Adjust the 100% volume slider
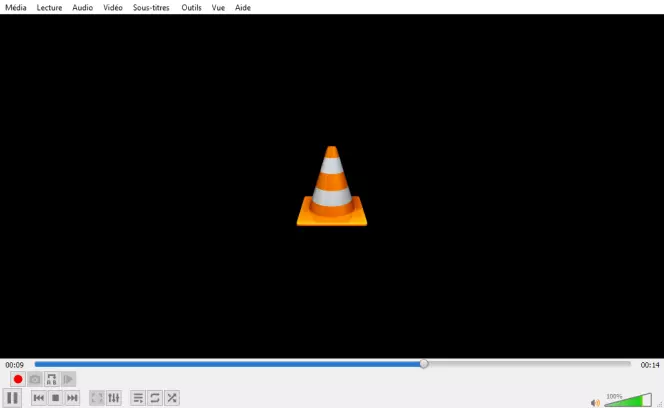The width and height of the screenshot is (664, 408). (x=628, y=400)
